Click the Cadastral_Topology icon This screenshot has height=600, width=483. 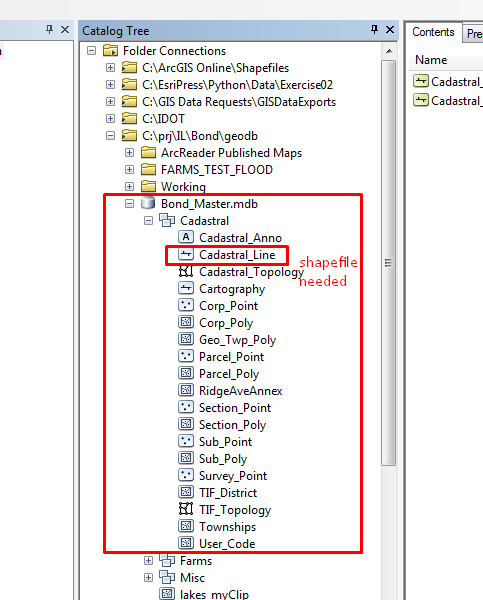pyautogui.click(x=186, y=271)
